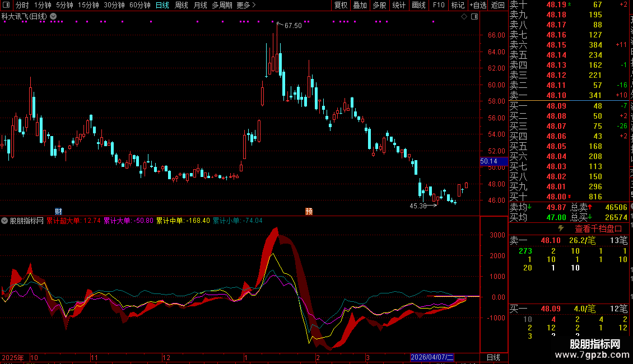Toggle the 叠加 overlay option
This screenshot has height=364, width=633.
pyautogui.click(x=360, y=5)
